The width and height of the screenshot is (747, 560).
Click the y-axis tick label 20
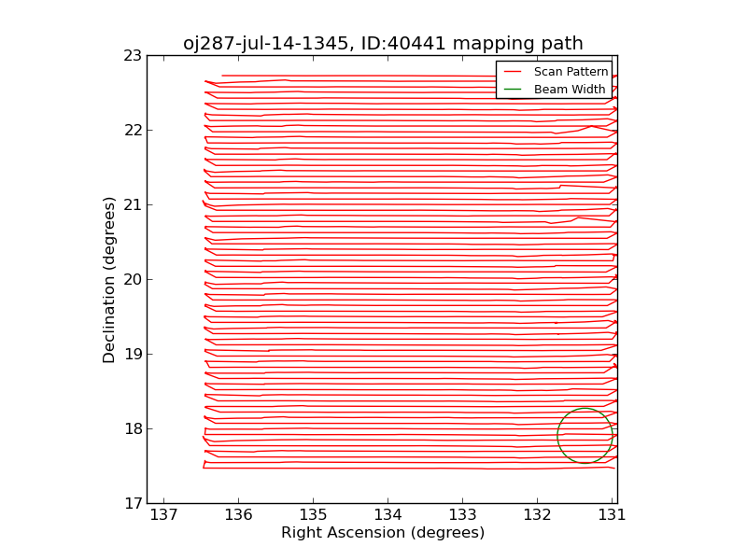[x=133, y=279]
